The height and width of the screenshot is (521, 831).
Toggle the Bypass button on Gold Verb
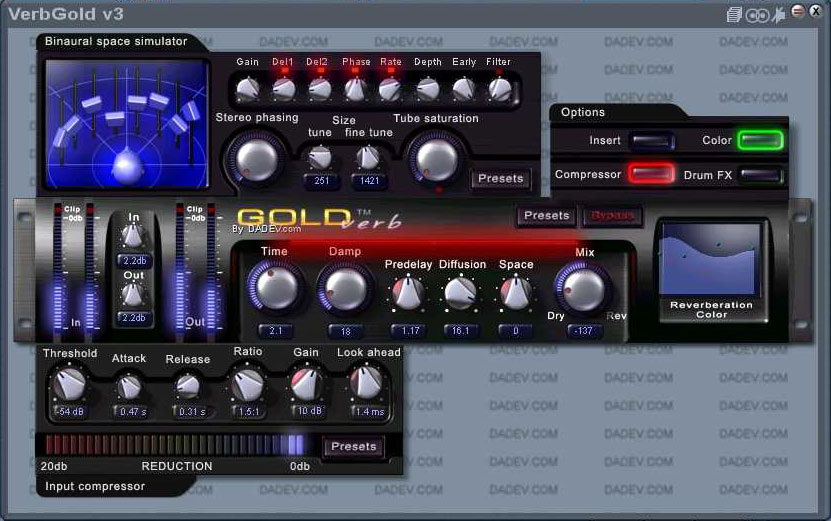click(x=613, y=216)
